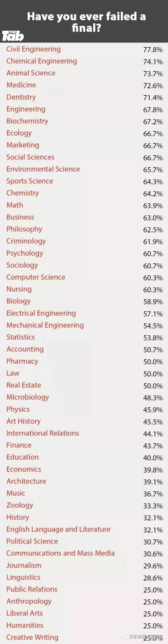Click the 63.9% value beside Math
The image size is (168, 644).
coord(153,206)
